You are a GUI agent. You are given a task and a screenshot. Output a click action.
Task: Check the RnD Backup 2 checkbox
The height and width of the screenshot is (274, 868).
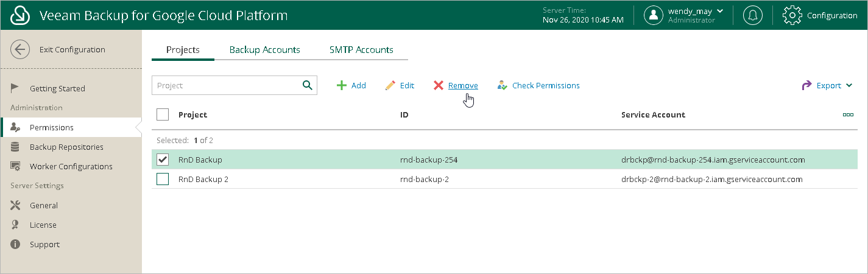point(163,180)
